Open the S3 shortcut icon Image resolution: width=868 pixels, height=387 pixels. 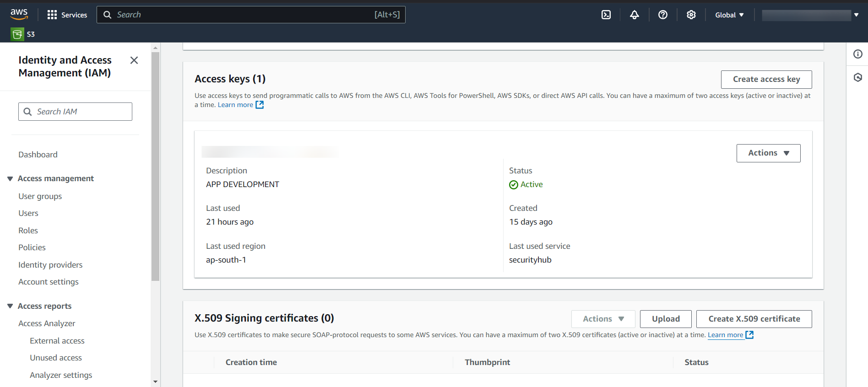(17, 34)
